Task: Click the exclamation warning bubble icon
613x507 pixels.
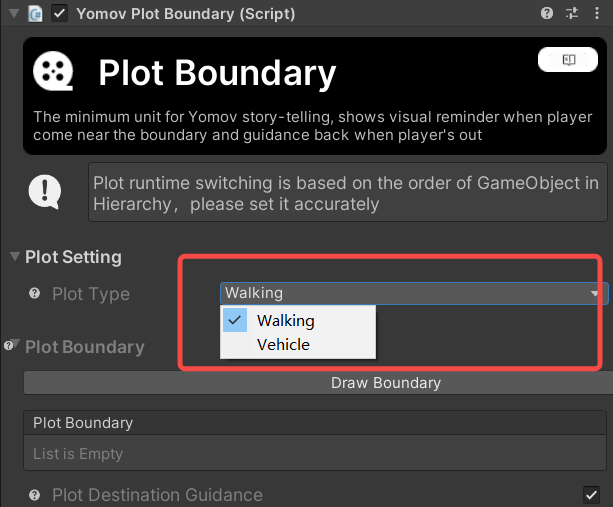Action: 45,192
